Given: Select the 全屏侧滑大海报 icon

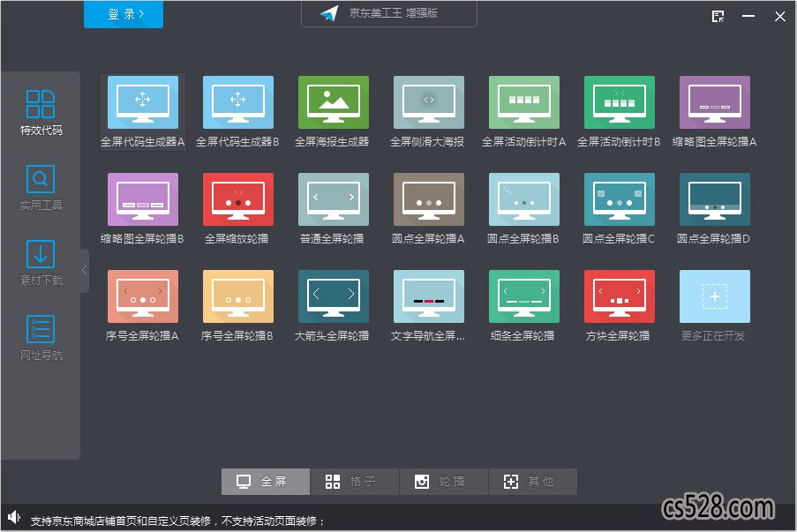Looking at the screenshot, I should pos(428,102).
